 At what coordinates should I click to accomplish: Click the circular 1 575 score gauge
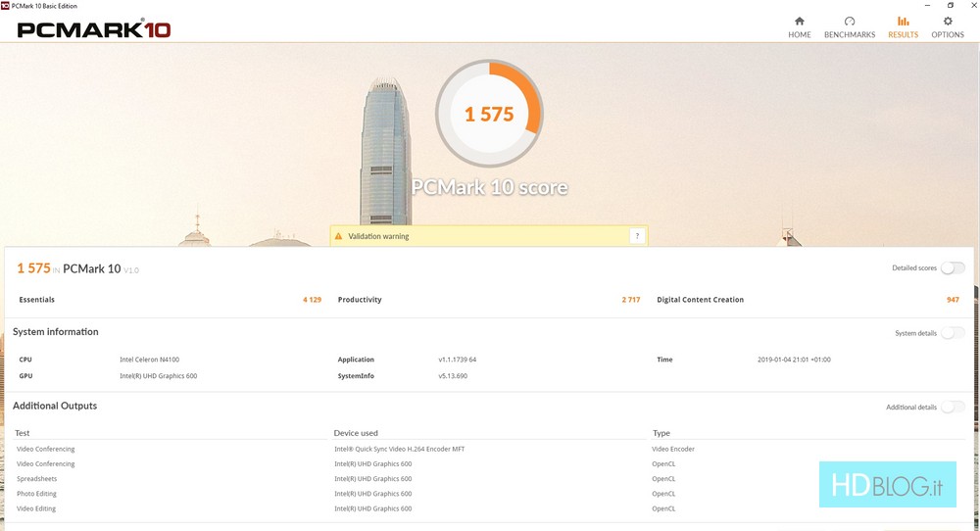[x=489, y=115]
